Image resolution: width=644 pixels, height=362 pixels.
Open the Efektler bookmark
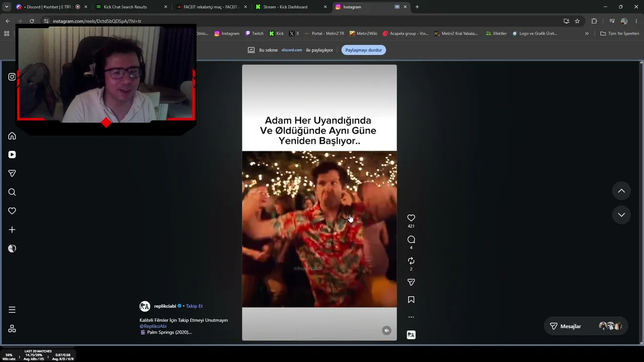point(497,34)
